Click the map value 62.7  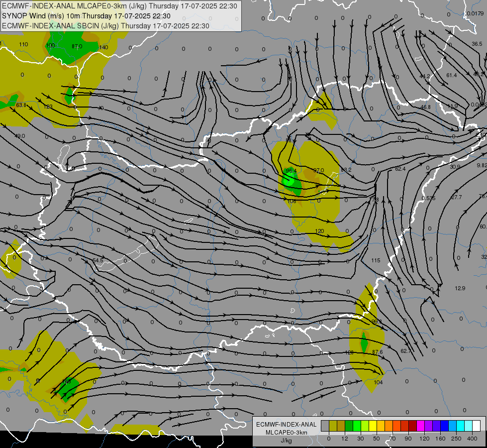(x=405, y=351)
